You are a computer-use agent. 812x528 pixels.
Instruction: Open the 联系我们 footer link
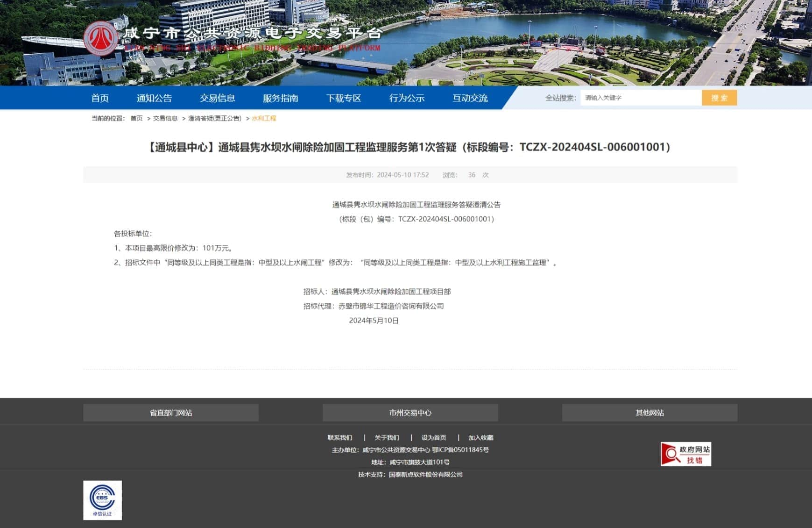pyautogui.click(x=340, y=438)
